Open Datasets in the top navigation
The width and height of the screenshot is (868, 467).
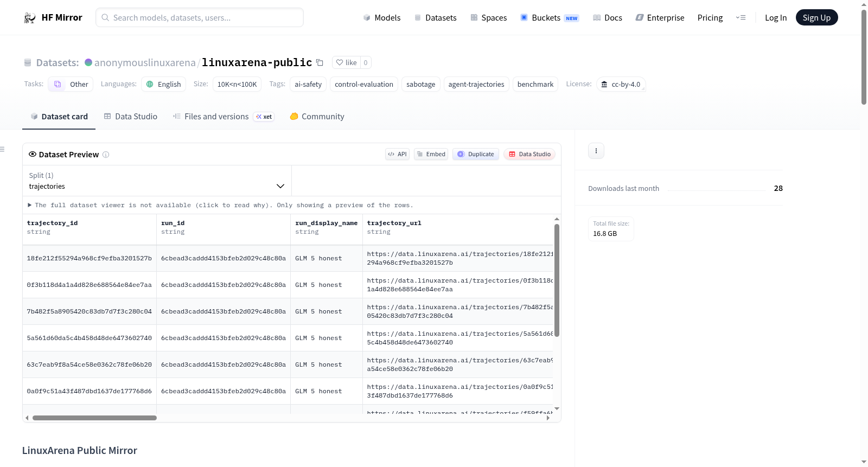tap(435, 18)
